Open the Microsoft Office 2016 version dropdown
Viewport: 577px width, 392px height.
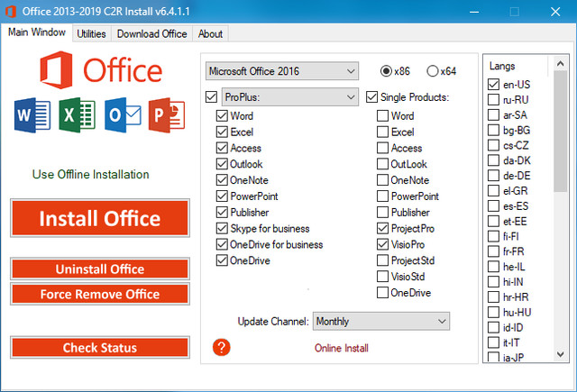[x=281, y=71]
